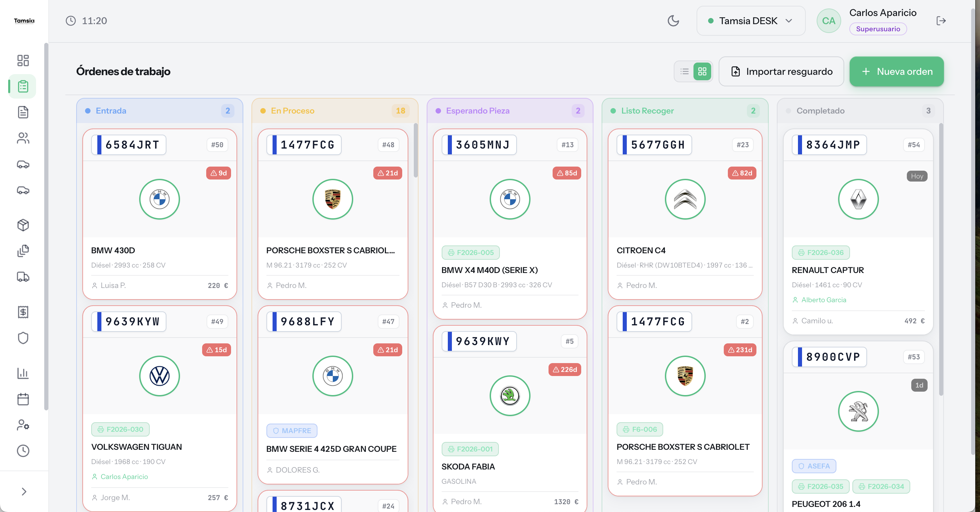The height and width of the screenshot is (512, 980).
Task: Switch to grid card view of work orders
Action: click(x=702, y=71)
